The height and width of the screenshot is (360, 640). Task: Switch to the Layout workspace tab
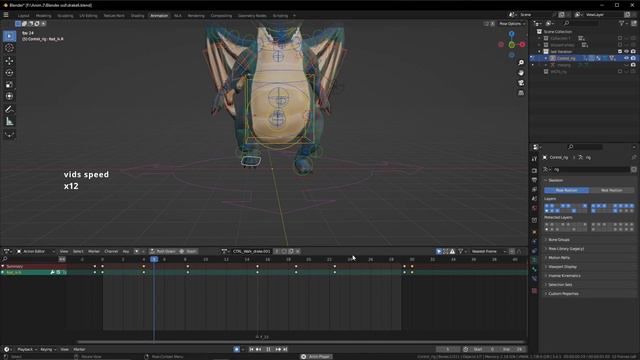tap(24, 16)
